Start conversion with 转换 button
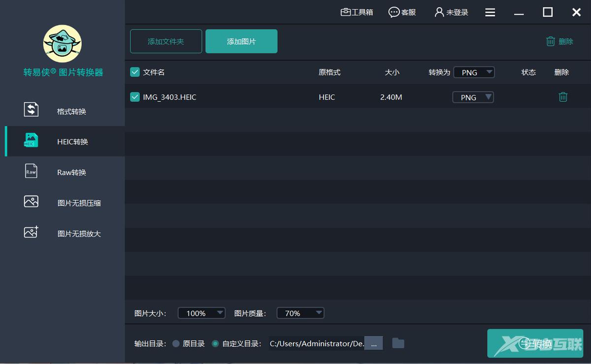 pos(535,343)
